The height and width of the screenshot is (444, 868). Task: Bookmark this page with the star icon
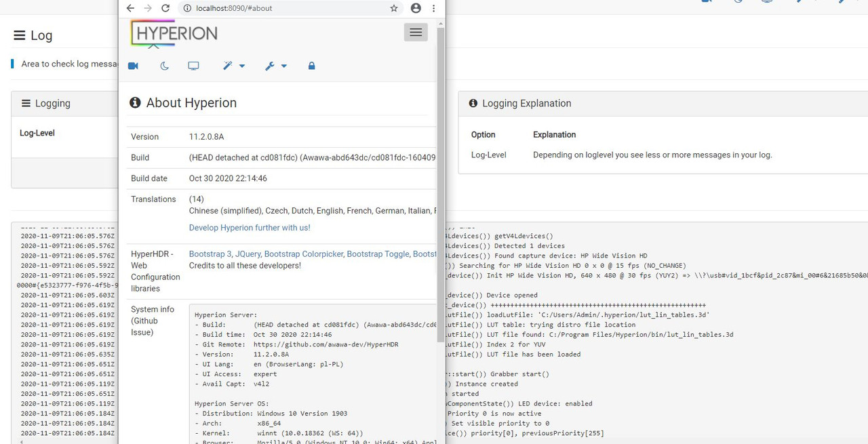coord(394,8)
